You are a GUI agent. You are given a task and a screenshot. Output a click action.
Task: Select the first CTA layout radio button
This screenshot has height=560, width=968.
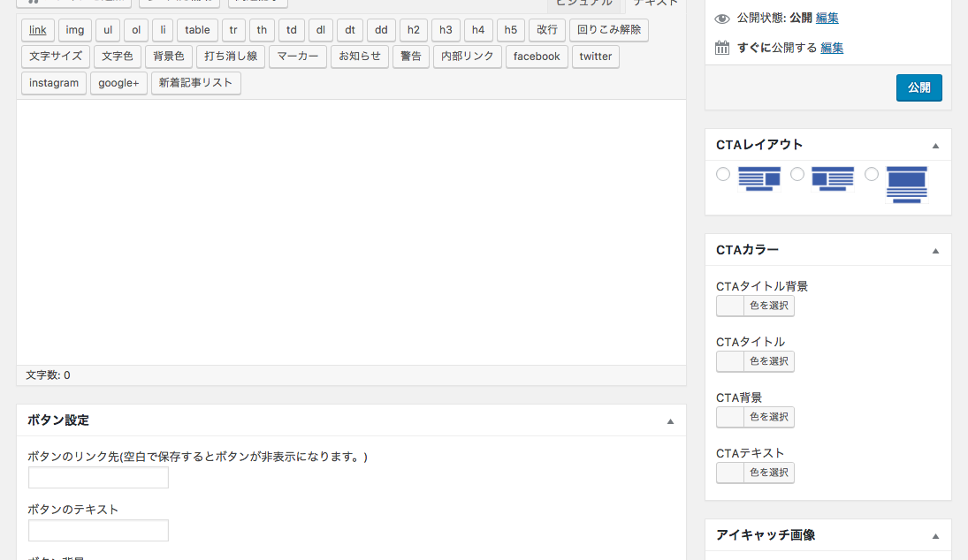pyautogui.click(x=723, y=174)
